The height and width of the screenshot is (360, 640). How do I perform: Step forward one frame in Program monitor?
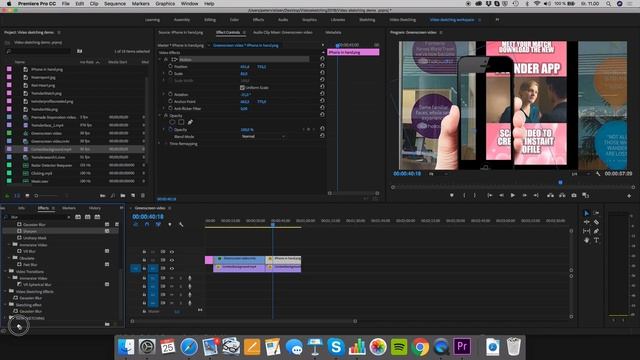point(524,196)
